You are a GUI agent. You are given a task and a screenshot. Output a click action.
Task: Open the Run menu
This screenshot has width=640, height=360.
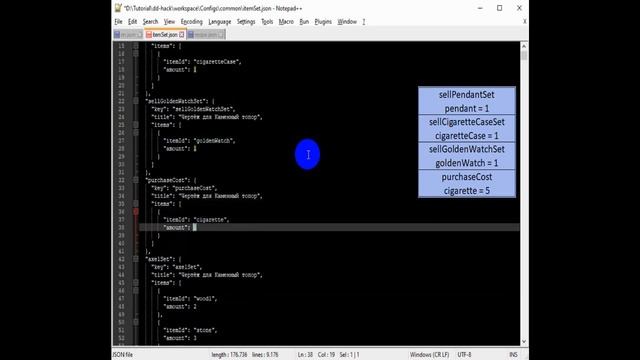coord(304,22)
